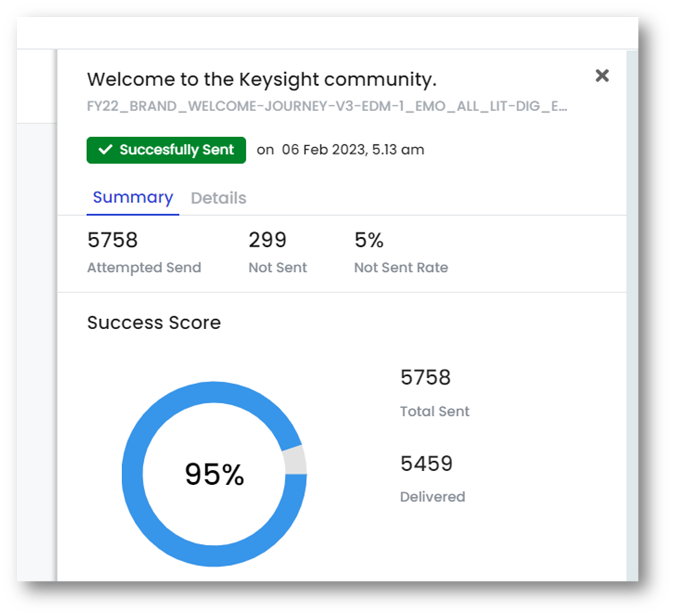This screenshot has height=616, width=673.
Task: Click the Success Score heading
Action: (x=154, y=322)
